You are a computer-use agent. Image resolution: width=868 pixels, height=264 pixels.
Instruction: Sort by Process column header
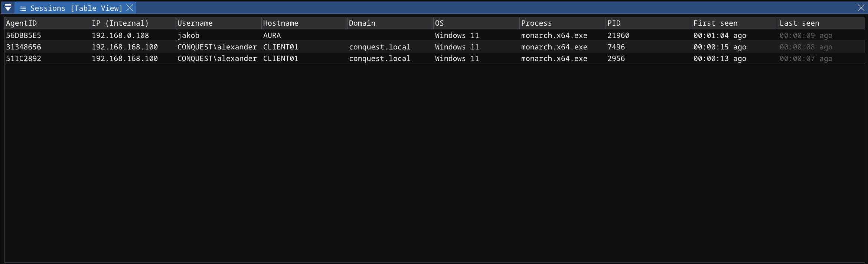[x=536, y=23]
